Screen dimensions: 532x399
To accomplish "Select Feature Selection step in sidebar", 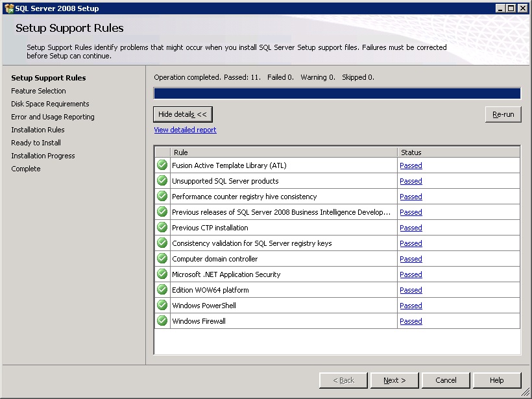I will coord(38,91).
